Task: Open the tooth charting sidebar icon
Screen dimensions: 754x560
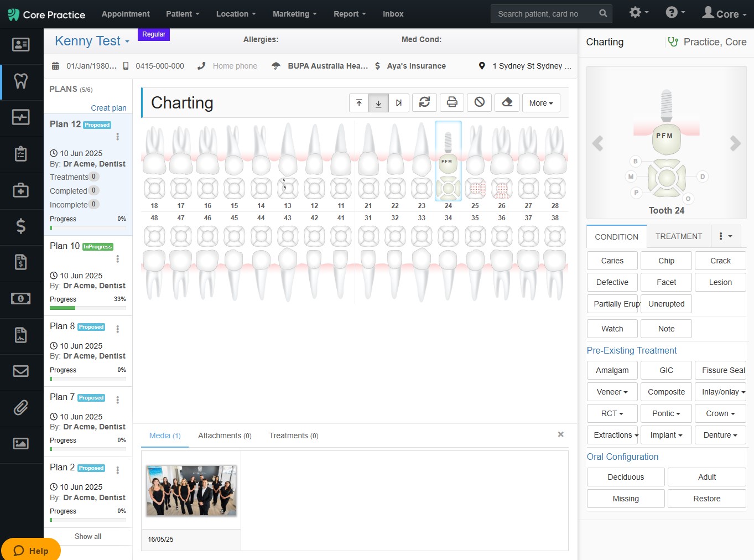Action: [21, 81]
